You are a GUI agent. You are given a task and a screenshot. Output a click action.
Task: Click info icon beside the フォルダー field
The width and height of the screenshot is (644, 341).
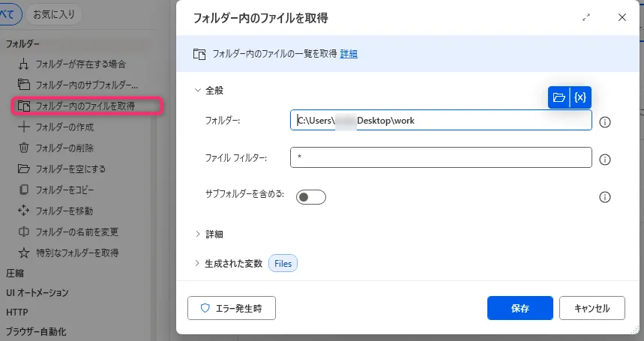coord(606,121)
